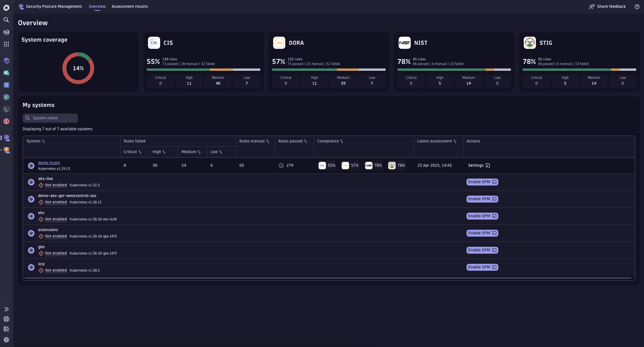Enable SPM for extensions
The image size is (644, 347).
(x=482, y=233)
